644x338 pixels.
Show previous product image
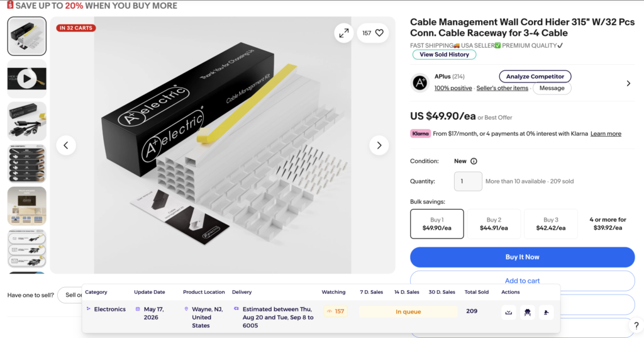point(65,145)
